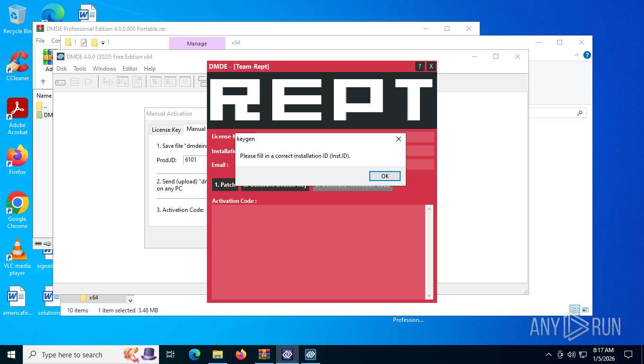Click the Play triangle icon in DMDE toolbar
The height and width of the screenshot is (364, 644).
pos(89,82)
